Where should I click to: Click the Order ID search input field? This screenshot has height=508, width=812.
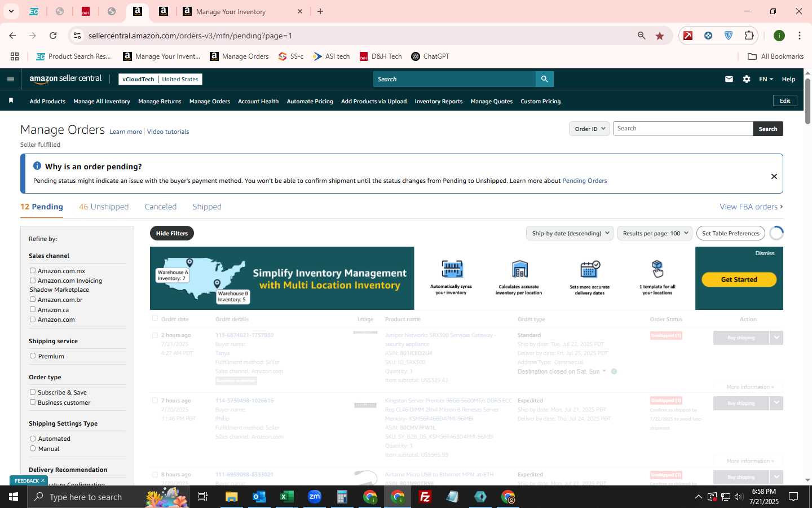pos(683,129)
